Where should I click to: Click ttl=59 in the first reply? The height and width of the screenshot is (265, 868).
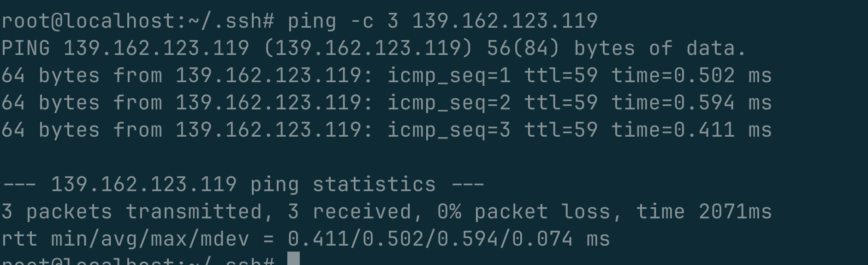tap(561, 76)
